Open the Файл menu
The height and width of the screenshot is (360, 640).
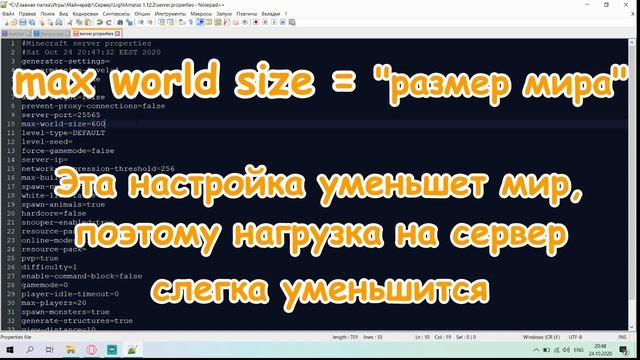8,13
